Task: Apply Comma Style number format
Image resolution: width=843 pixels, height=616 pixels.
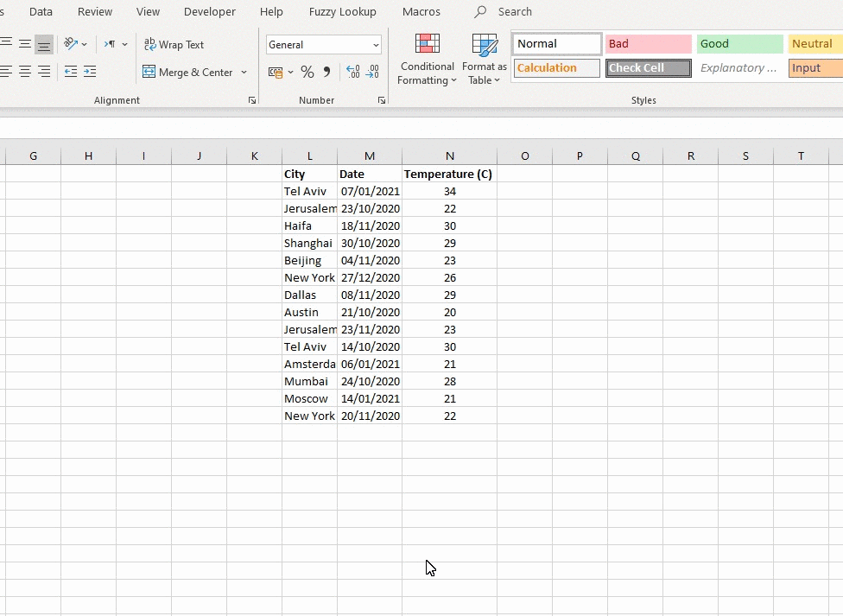Action: pyautogui.click(x=326, y=73)
